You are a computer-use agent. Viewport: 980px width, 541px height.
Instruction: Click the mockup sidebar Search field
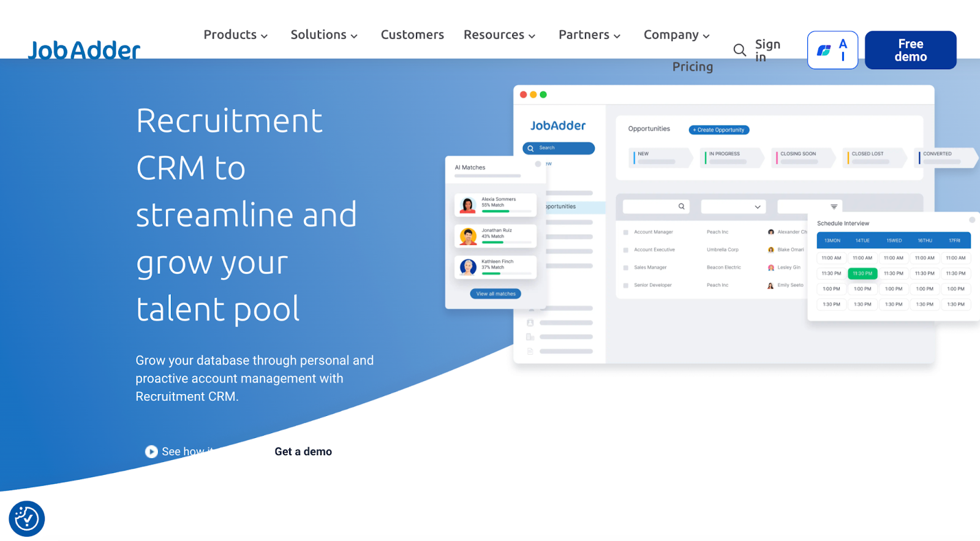click(x=559, y=148)
